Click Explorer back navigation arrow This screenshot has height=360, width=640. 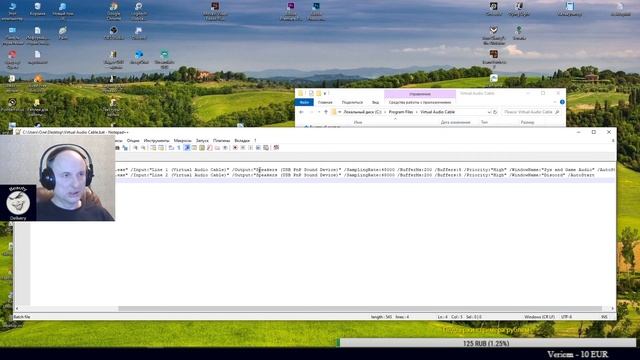[x=302, y=112]
